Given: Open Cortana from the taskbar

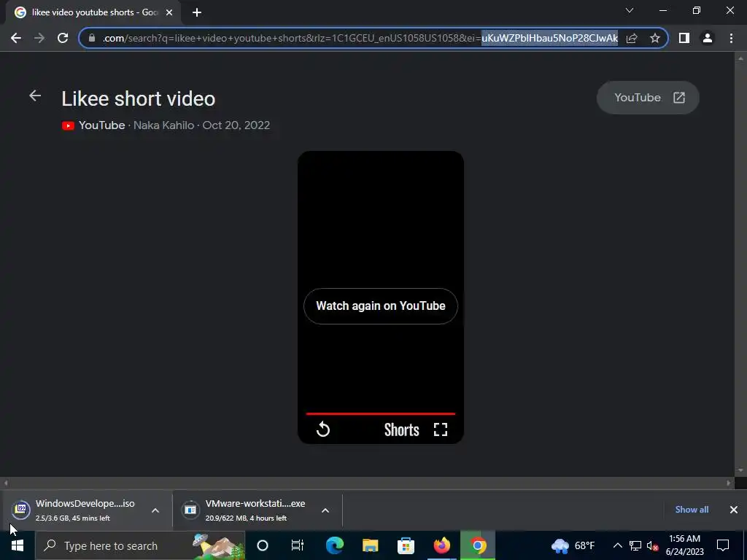Looking at the screenshot, I should [x=263, y=545].
